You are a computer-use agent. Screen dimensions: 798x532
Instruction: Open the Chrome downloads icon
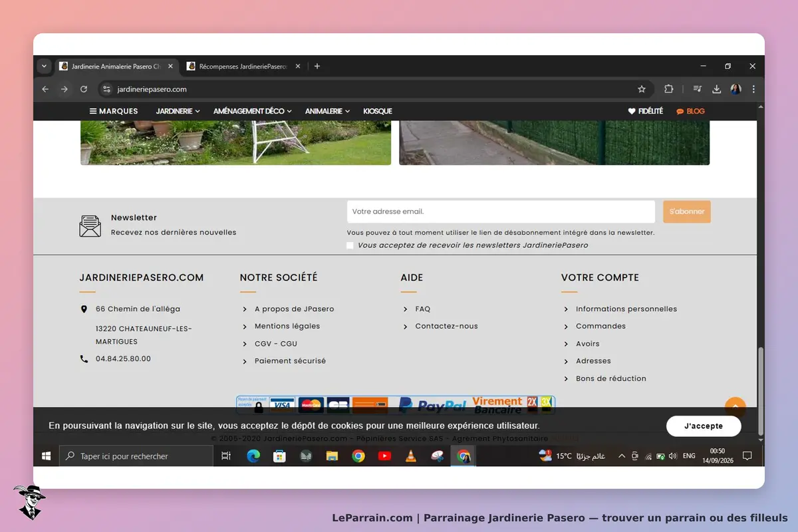click(x=717, y=89)
